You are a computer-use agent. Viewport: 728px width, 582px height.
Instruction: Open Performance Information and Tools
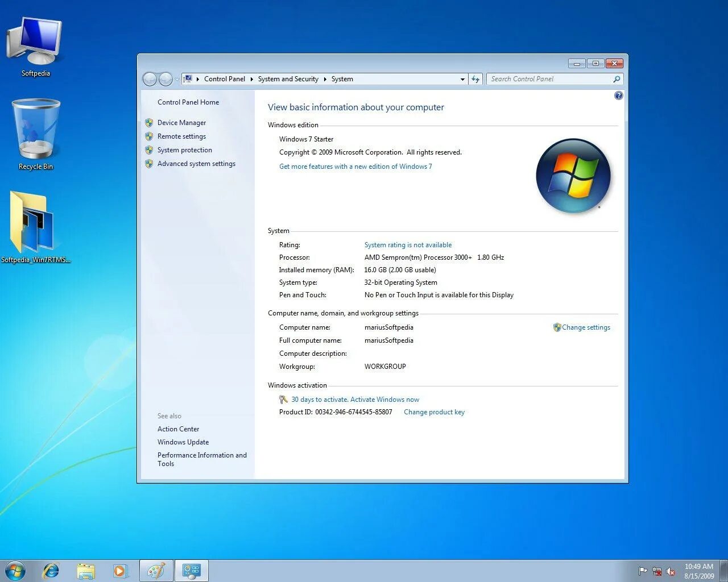pyautogui.click(x=202, y=459)
